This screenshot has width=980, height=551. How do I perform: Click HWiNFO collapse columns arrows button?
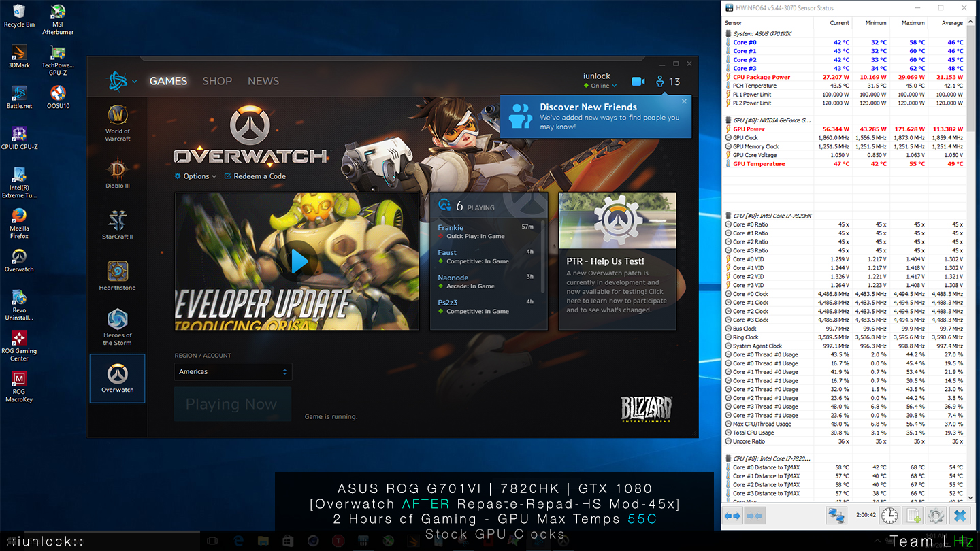[x=754, y=516]
